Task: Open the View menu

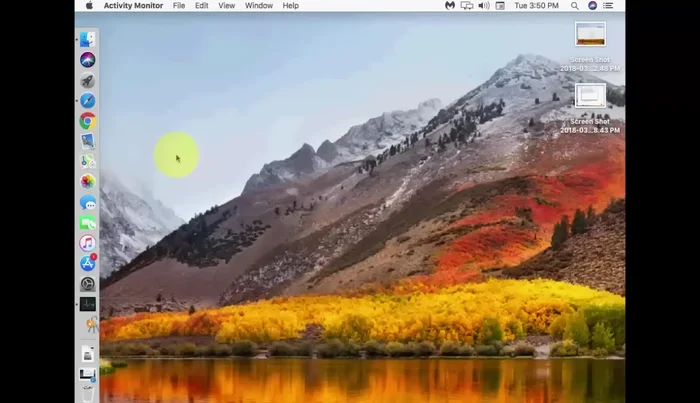Action: [227, 6]
